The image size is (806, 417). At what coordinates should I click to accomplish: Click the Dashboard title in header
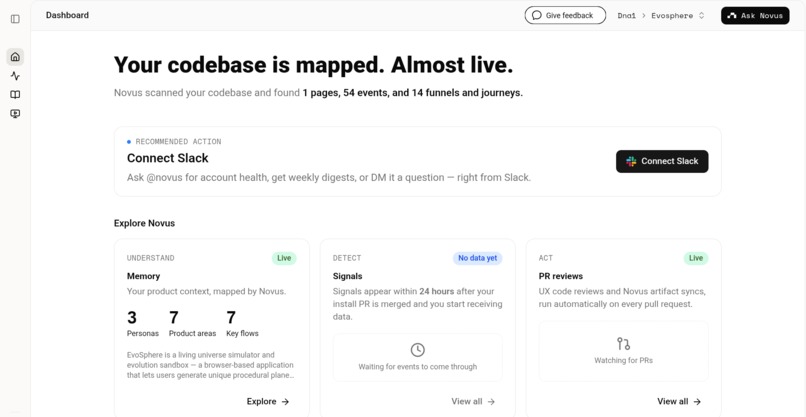click(x=67, y=15)
